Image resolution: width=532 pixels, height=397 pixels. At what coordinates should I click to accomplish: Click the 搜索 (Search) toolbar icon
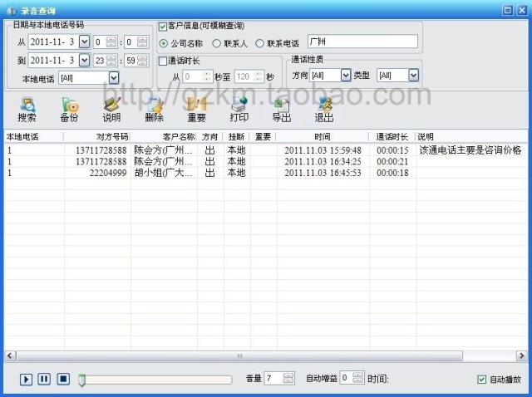(27, 108)
